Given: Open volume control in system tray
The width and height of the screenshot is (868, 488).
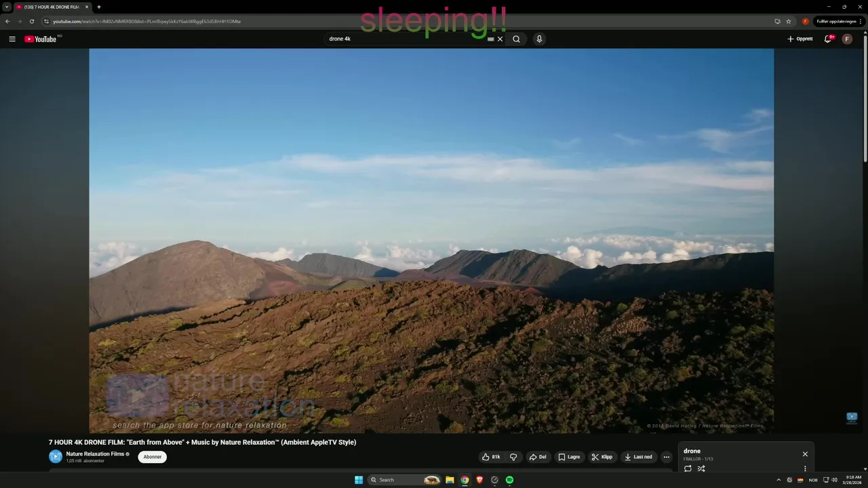Looking at the screenshot, I should coord(835,480).
